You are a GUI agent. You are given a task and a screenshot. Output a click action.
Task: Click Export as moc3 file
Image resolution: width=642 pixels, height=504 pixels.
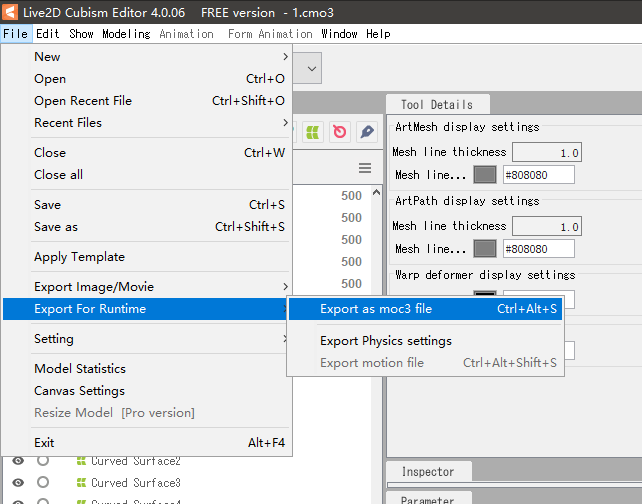click(425, 309)
